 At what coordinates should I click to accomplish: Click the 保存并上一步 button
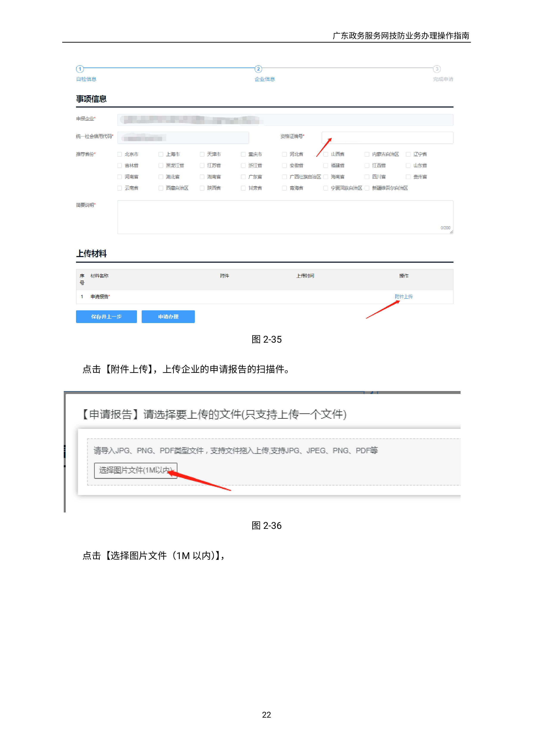pyautogui.click(x=106, y=316)
